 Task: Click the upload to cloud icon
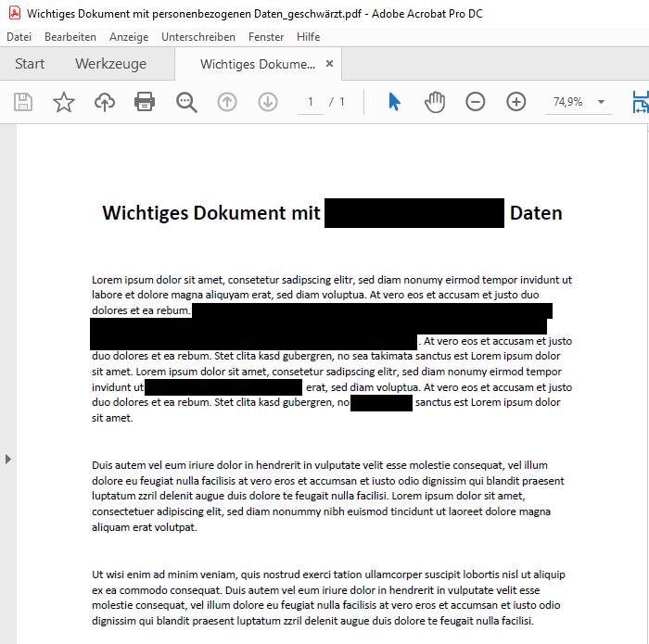105,102
